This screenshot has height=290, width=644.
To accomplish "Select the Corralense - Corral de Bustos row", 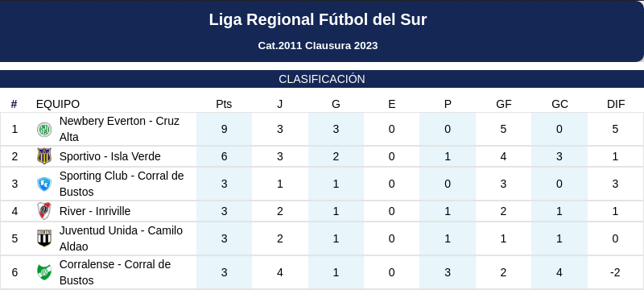I will [322, 272].
